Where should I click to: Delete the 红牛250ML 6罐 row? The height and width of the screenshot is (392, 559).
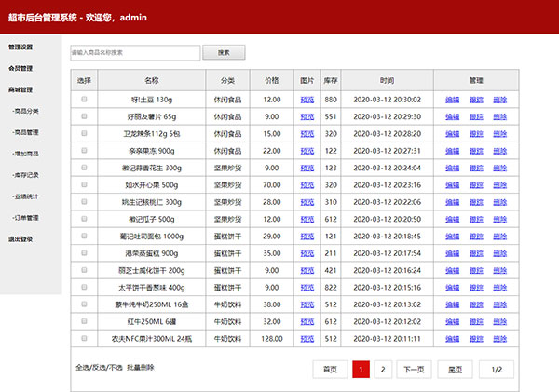tap(500, 321)
